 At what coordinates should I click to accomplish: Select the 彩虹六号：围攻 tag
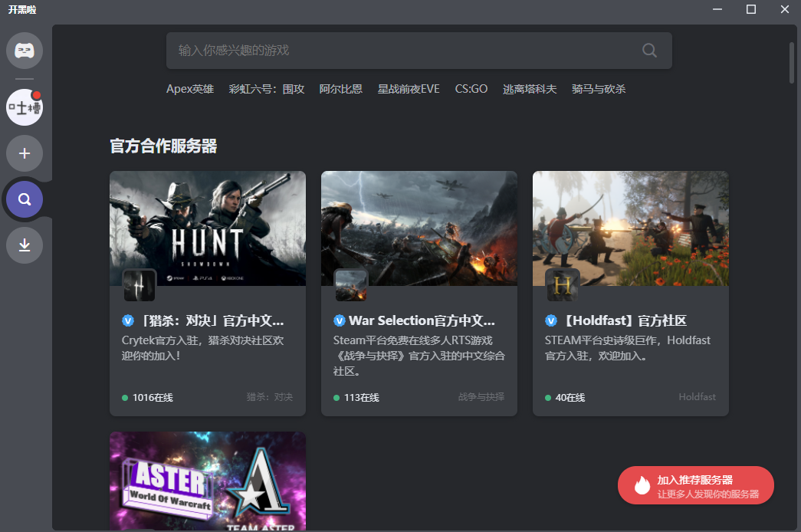pyautogui.click(x=267, y=89)
